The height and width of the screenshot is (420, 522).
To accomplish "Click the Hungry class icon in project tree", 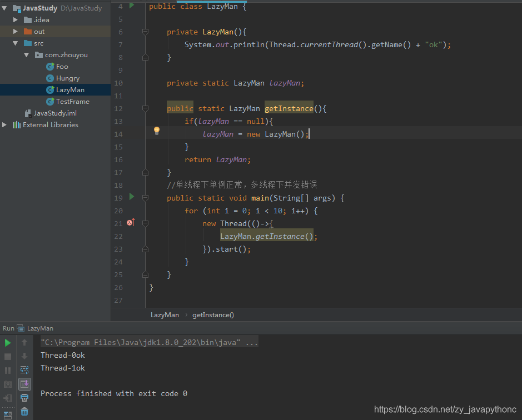I will pos(50,78).
